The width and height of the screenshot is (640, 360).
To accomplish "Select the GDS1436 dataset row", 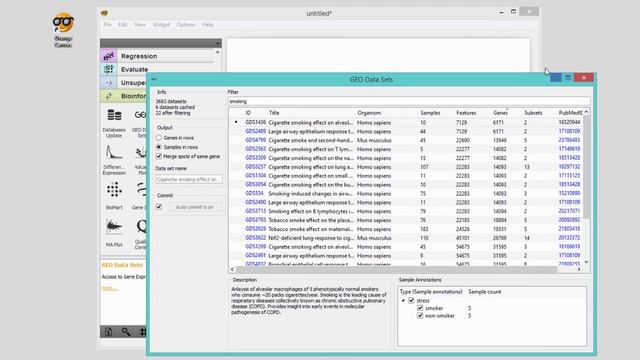I will (406, 122).
